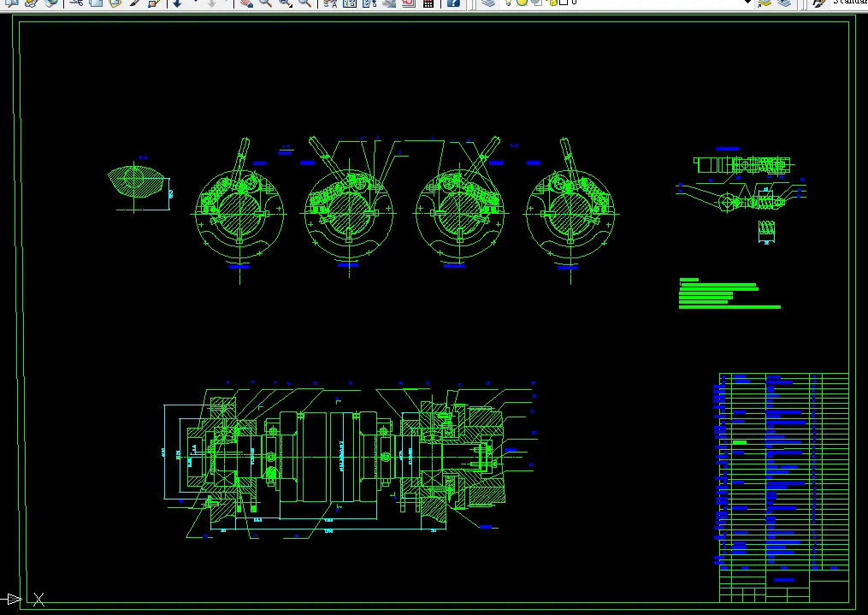Click the Zoom Previous magnifier
This screenshot has width=868, height=615.
pyautogui.click(x=304, y=3)
